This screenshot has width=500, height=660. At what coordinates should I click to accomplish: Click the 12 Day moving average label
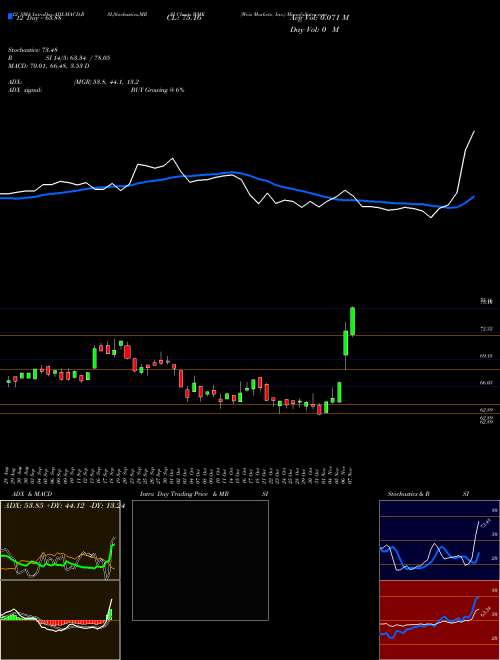click(x=39, y=18)
